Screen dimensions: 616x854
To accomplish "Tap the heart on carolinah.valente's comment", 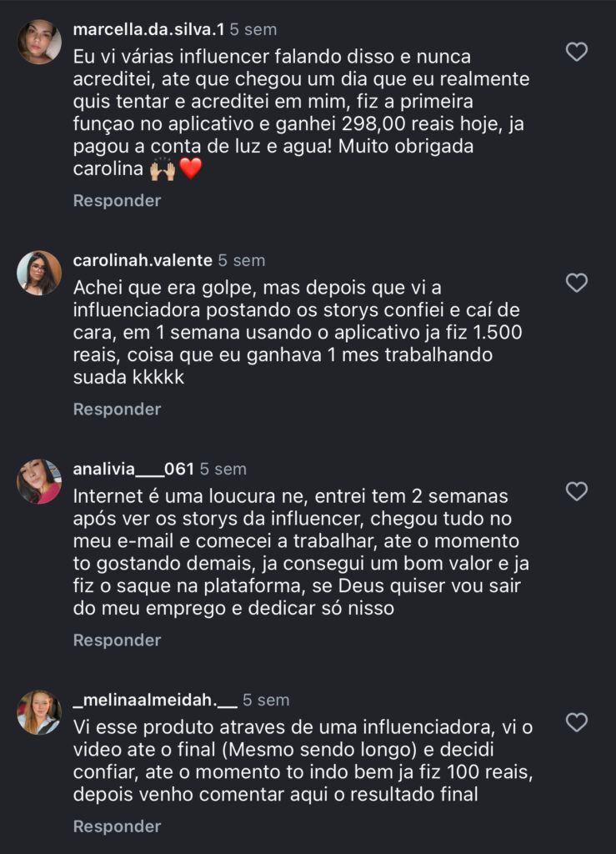I will [577, 283].
